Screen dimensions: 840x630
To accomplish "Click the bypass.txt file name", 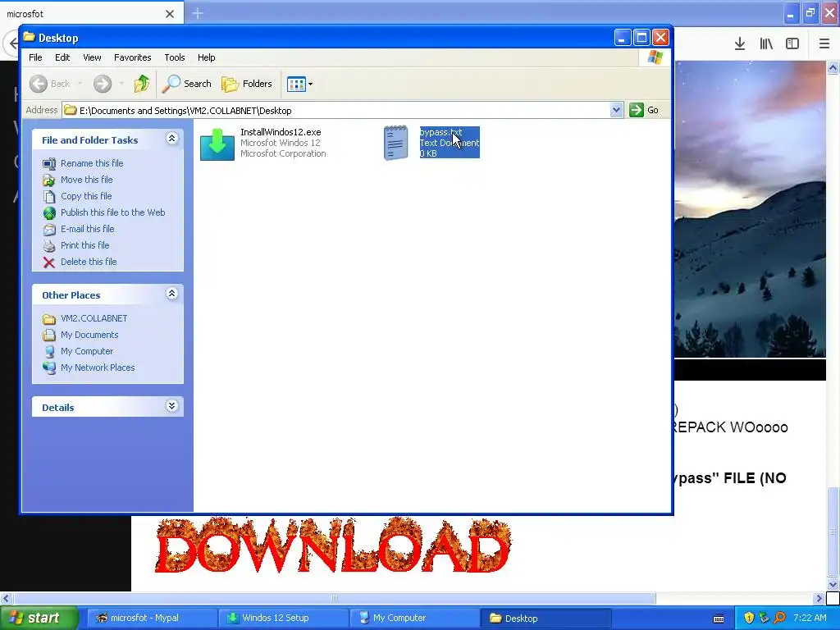I will [x=441, y=132].
